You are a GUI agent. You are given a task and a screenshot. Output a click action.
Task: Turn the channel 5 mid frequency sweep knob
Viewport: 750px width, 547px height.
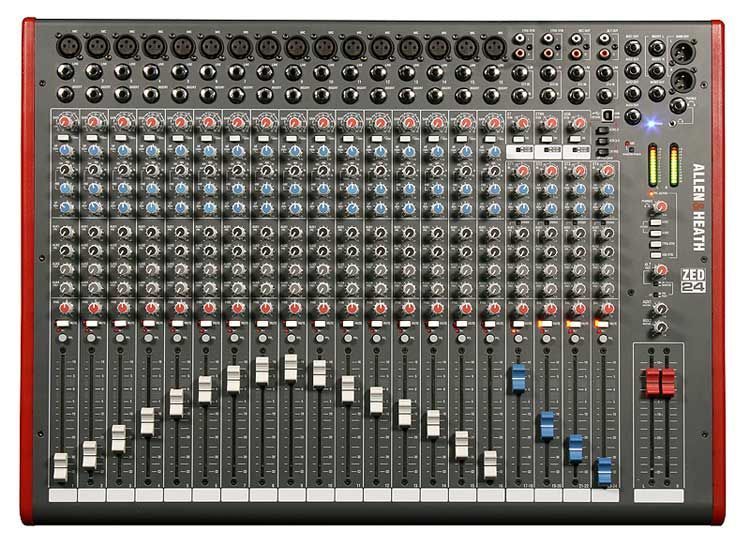tap(180, 170)
